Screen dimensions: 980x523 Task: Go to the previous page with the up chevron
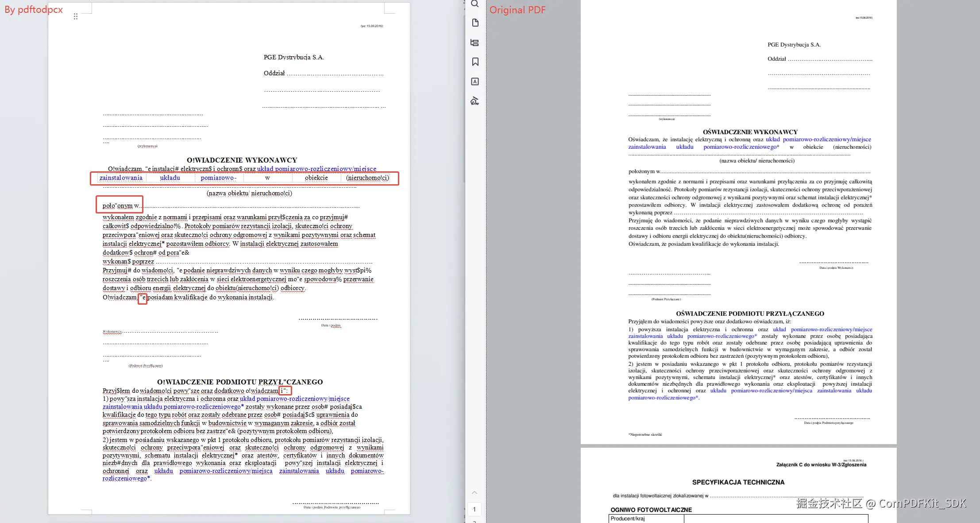coord(475,492)
